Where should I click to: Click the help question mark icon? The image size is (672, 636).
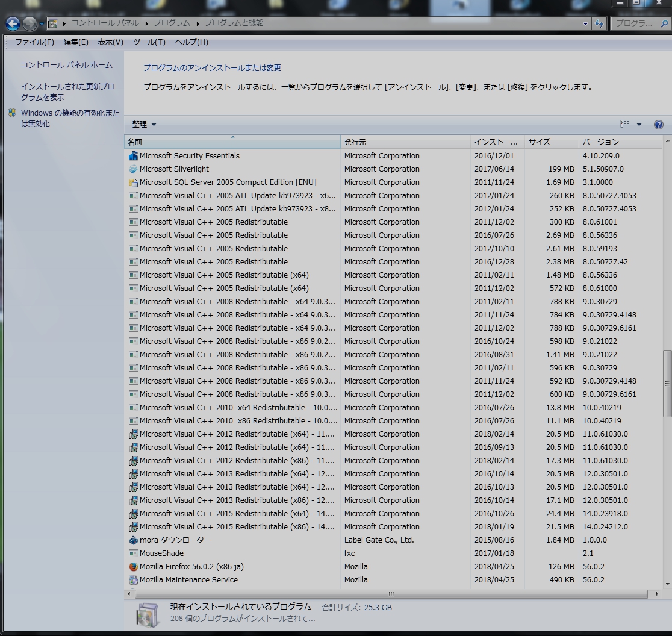tap(658, 125)
